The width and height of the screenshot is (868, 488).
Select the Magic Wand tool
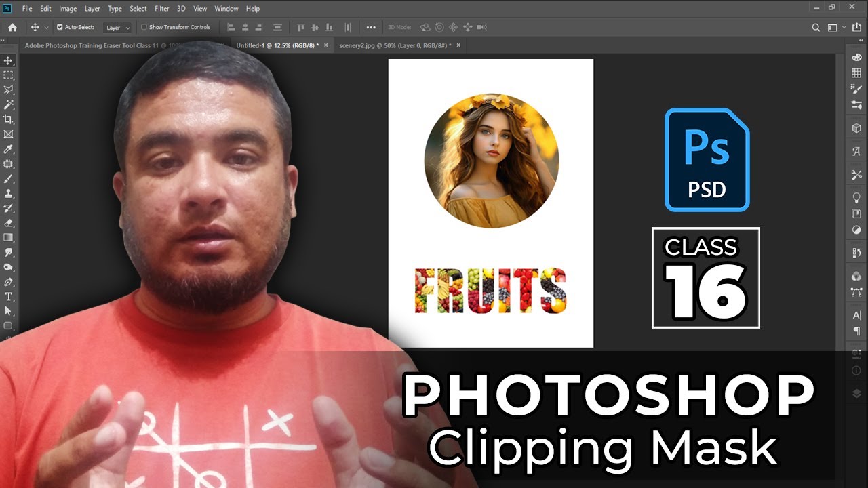click(9, 105)
